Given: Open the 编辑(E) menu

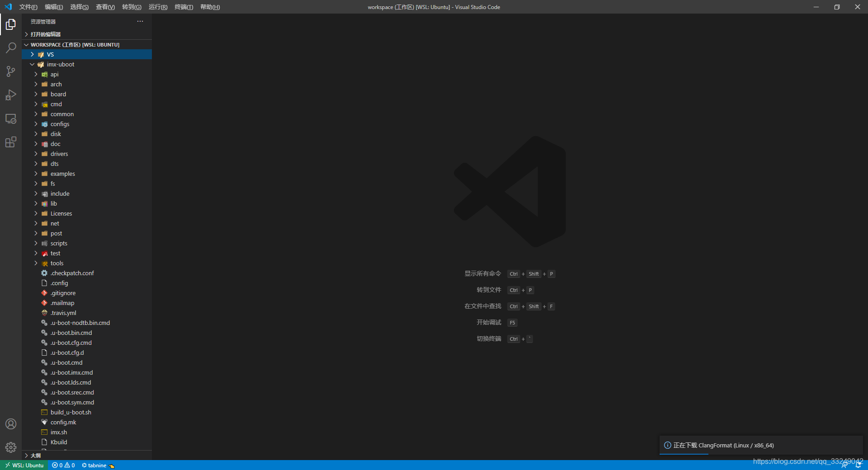Looking at the screenshot, I should click(x=54, y=7).
